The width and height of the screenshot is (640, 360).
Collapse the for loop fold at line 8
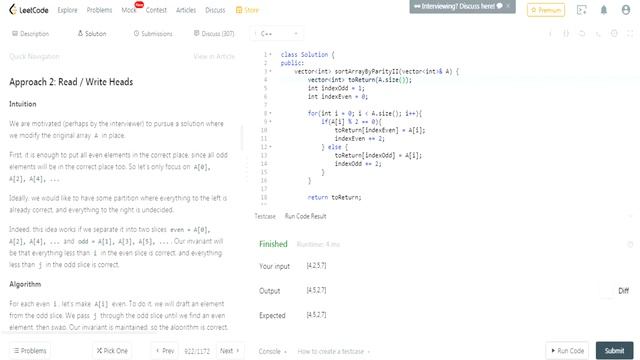pyautogui.click(x=270, y=113)
